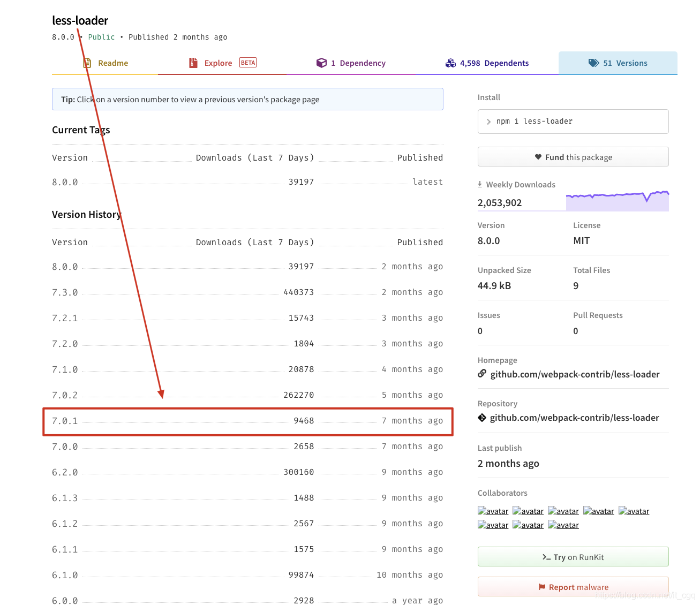Open version 8.0.0 under Current Tags

tap(65, 182)
